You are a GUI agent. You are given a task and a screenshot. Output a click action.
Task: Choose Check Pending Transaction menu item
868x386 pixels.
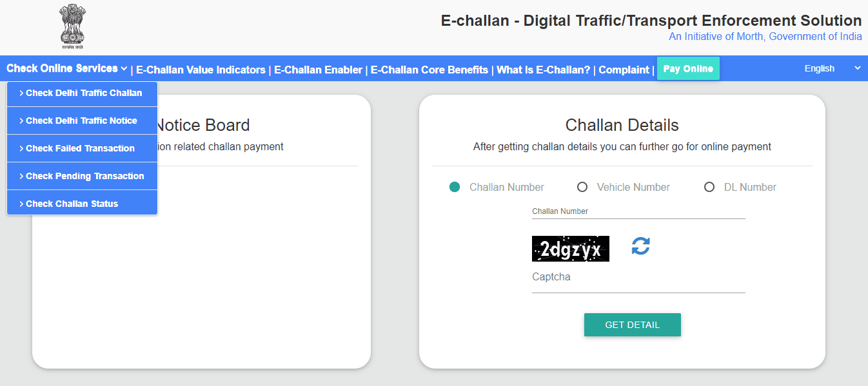tap(84, 176)
